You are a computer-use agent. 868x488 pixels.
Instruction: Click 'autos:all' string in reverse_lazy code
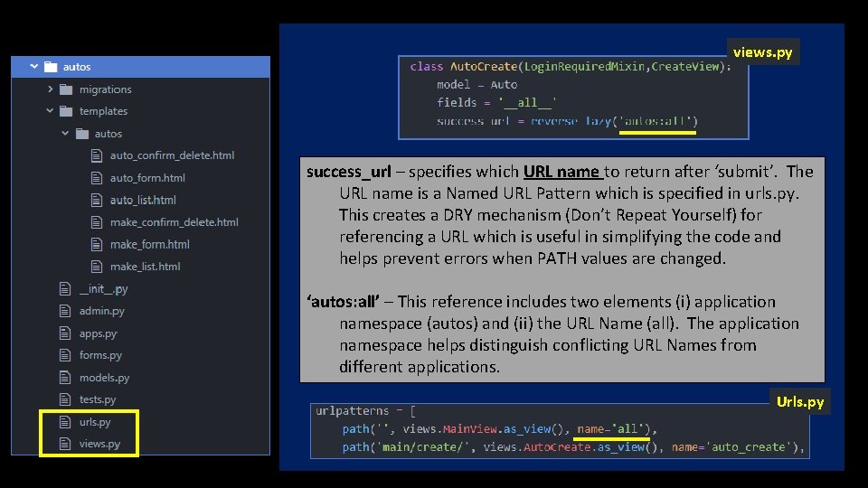coord(656,120)
